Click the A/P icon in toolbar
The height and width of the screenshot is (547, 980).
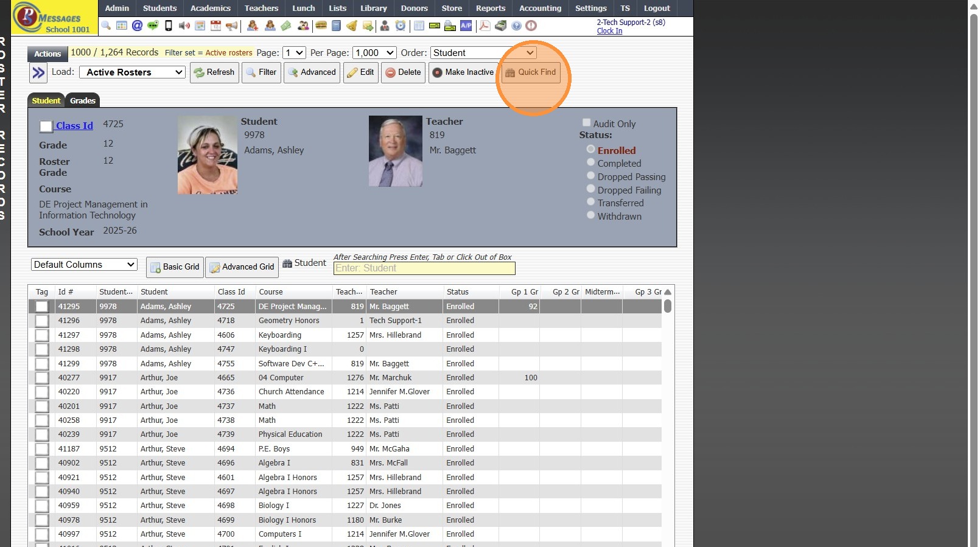tap(466, 26)
